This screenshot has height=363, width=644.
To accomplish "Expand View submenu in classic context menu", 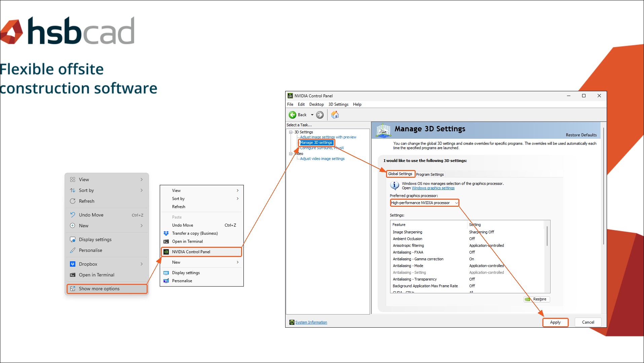I will (x=237, y=191).
